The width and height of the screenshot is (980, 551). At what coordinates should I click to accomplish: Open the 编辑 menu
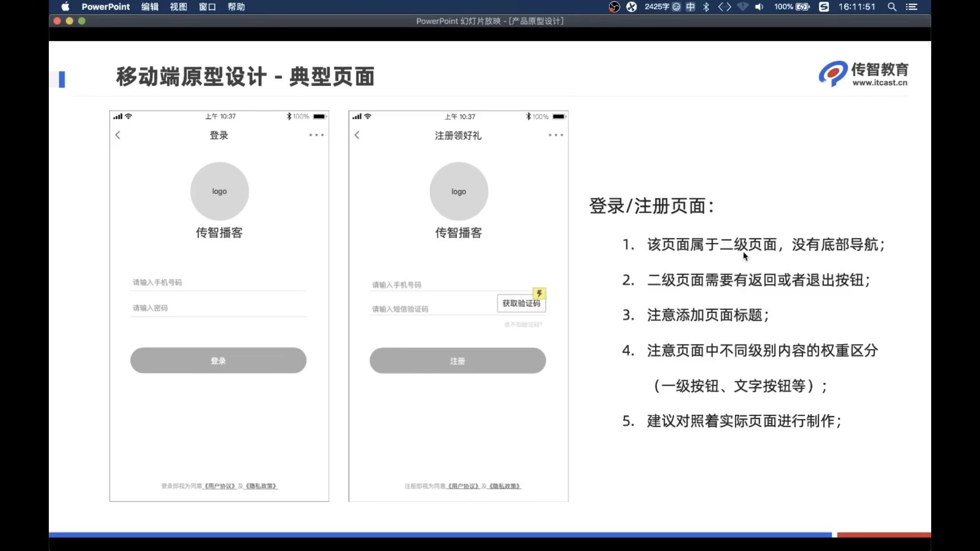pyautogui.click(x=150, y=7)
